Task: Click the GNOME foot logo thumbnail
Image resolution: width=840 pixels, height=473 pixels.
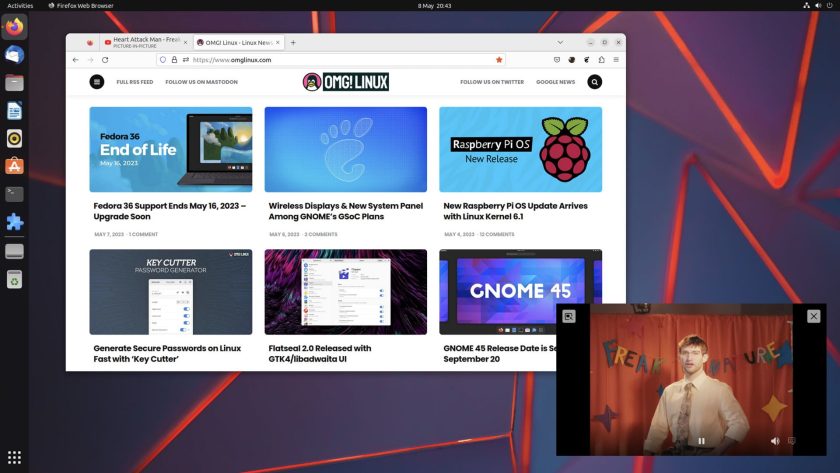Action: [346, 149]
